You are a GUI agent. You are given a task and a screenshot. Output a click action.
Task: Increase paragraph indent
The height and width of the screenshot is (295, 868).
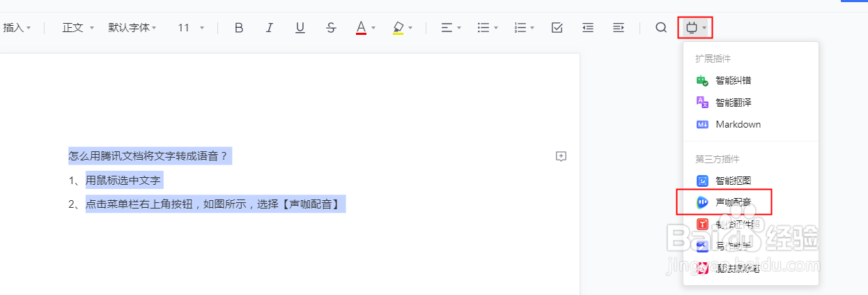[618, 28]
